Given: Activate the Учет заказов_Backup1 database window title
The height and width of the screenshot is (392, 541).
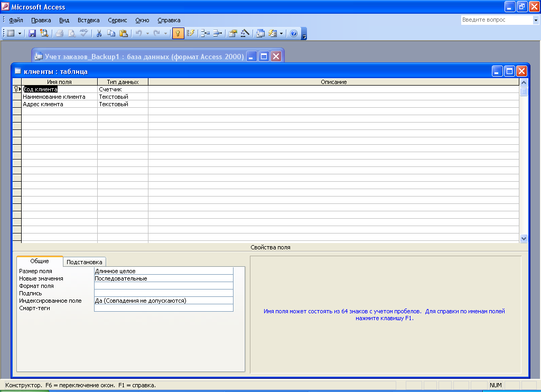Looking at the screenshot, I should coord(144,57).
